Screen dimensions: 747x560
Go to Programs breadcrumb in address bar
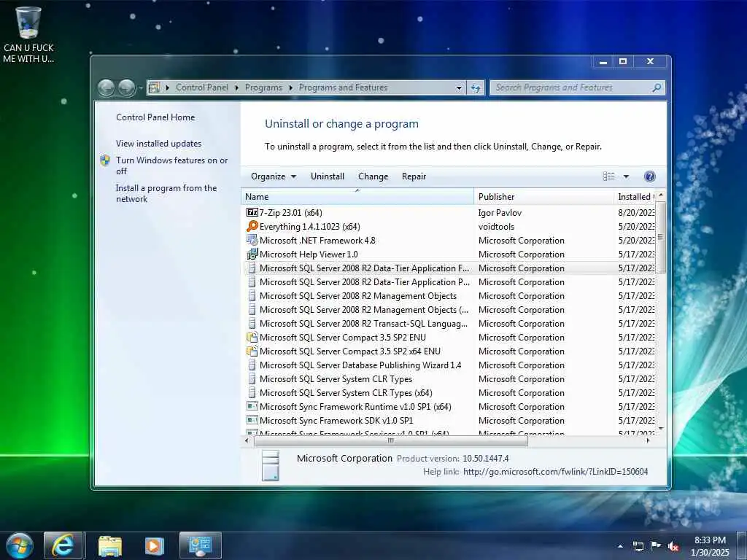pyautogui.click(x=263, y=87)
